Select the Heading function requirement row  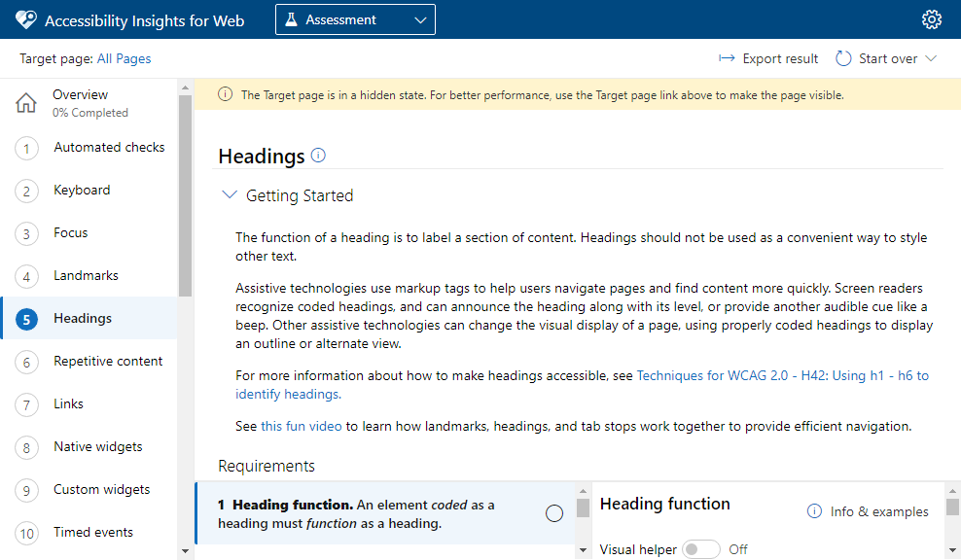tap(385, 513)
